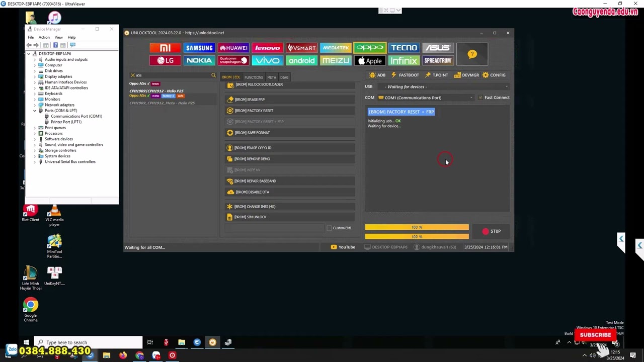644x362 pixels.
Task: Expand Universal Serial Bus controllers node
Action: tap(35, 162)
